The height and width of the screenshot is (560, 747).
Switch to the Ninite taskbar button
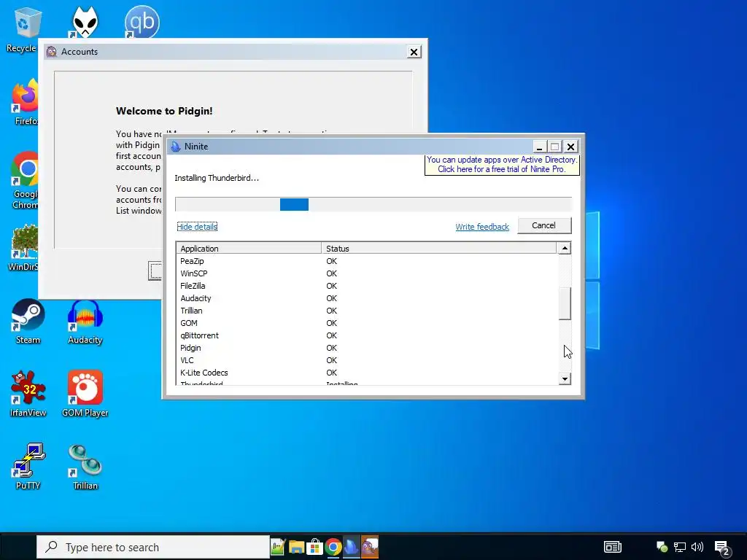(x=352, y=547)
